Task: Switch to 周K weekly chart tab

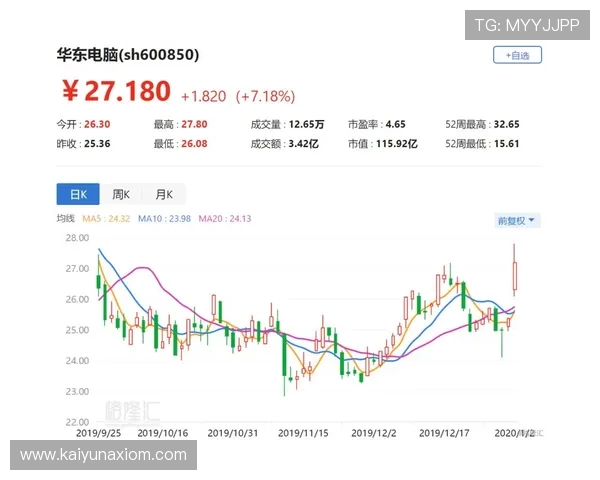Action: [121, 194]
